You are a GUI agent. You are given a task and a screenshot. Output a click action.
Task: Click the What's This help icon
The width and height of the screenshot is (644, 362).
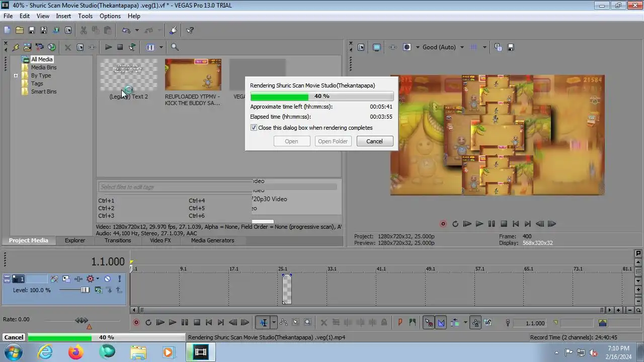point(190,30)
